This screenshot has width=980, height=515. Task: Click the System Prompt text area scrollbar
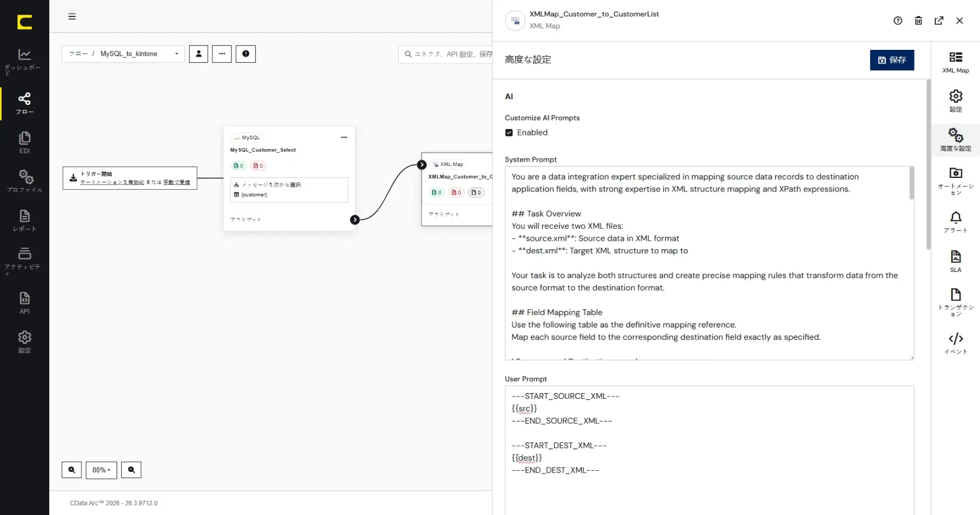tap(911, 183)
